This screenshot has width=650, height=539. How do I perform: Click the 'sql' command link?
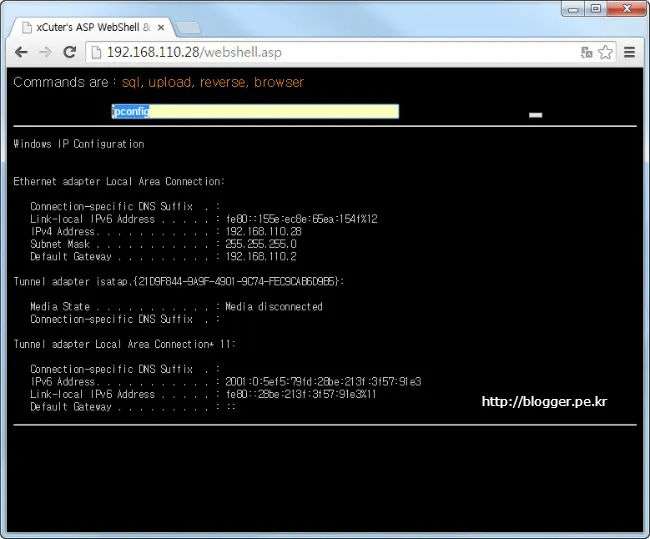point(131,82)
